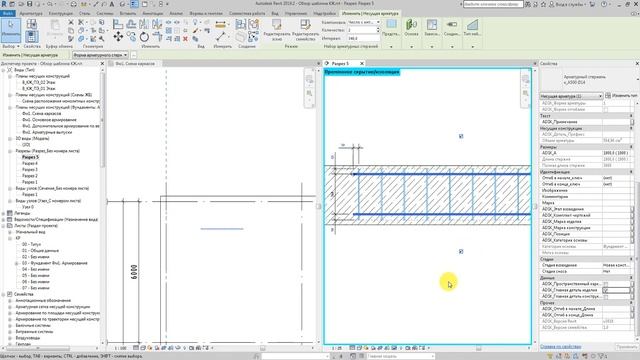Switch to the Архитектура ribbon tab

tap(31, 13)
